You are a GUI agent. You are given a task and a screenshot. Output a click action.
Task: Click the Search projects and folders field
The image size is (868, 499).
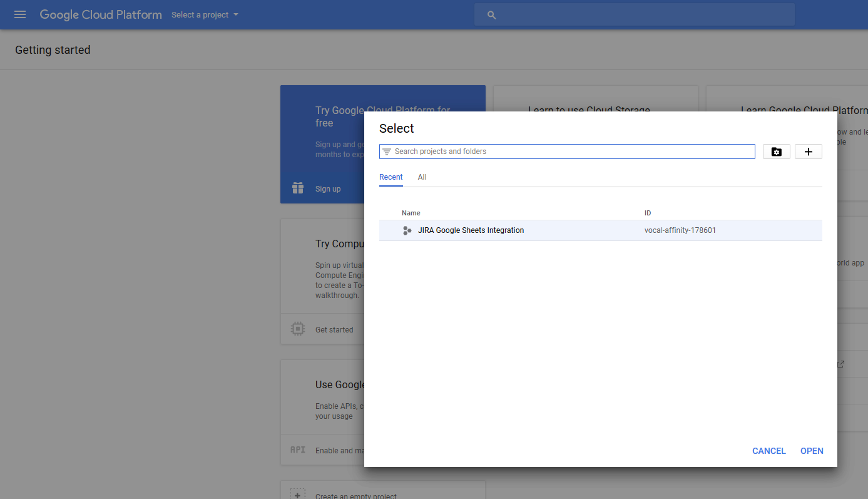tap(569, 152)
